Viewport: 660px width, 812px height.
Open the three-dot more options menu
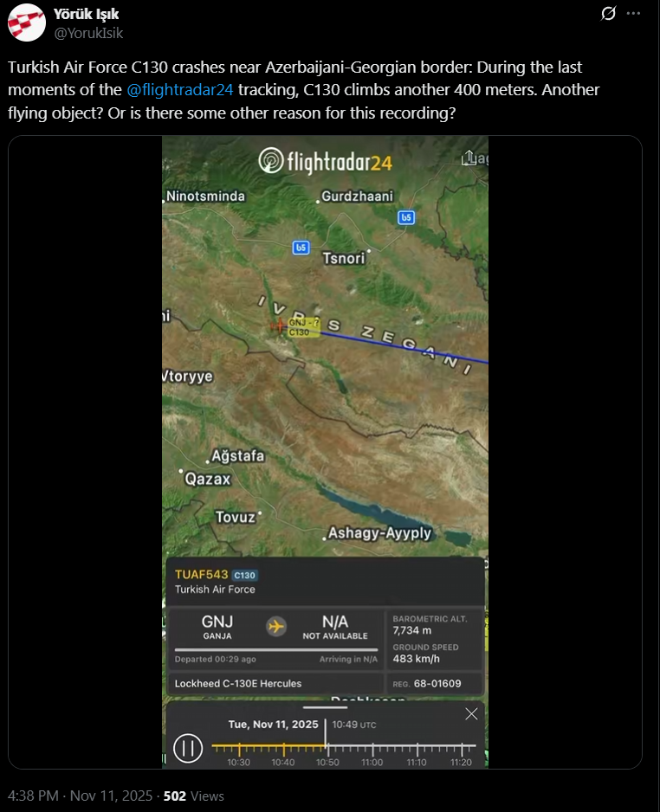[x=633, y=14]
